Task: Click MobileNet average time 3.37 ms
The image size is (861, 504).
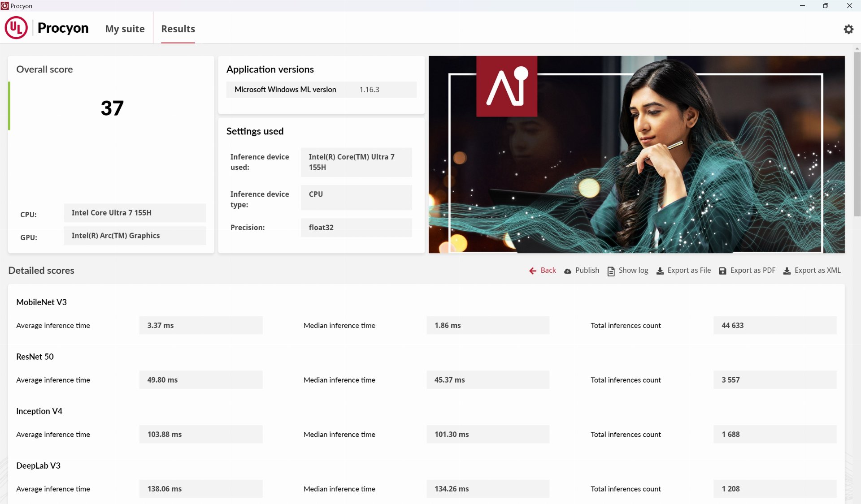Action: click(x=201, y=325)
